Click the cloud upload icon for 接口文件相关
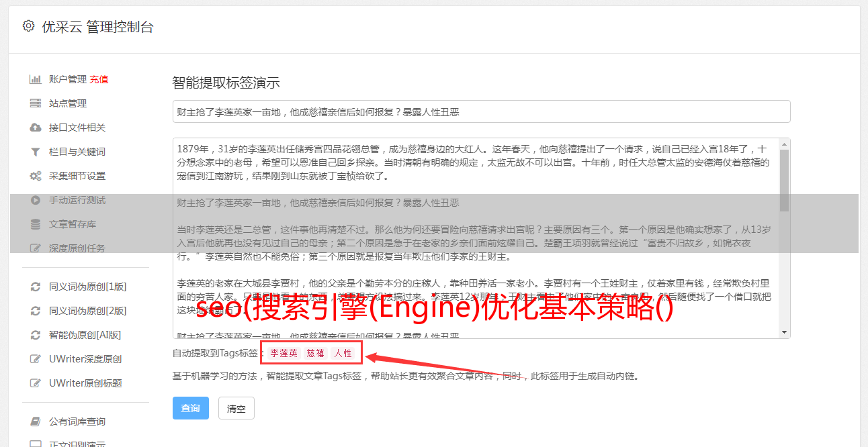Screen dimensions: 868x447 click(x=36, y=128)
